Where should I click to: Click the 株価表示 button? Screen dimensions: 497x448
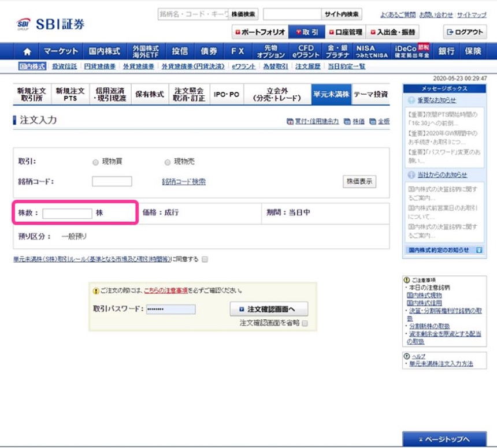tap(359, 181)
